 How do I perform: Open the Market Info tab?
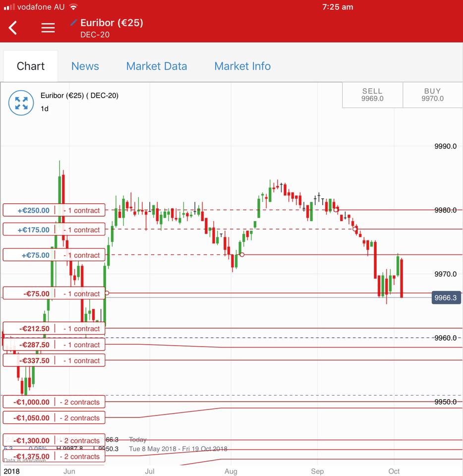(x=242, y=66)
